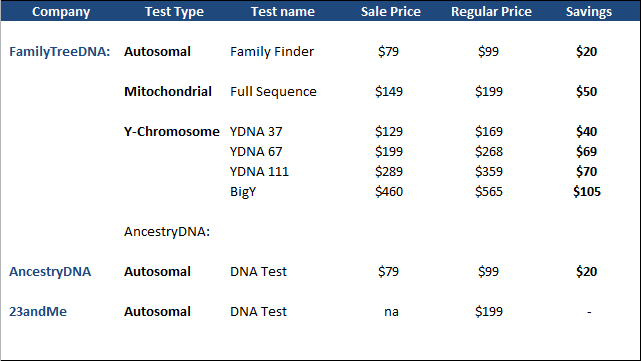641x361 pixels.
Task: Select the Savings column header
Action: tap(589, 11)
